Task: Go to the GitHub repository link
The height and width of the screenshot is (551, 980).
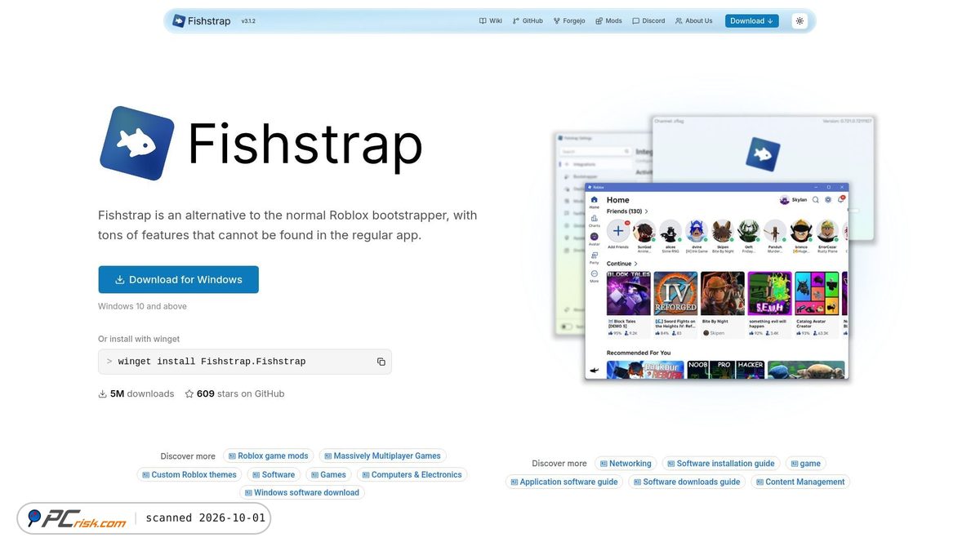Action: (528, 20)
